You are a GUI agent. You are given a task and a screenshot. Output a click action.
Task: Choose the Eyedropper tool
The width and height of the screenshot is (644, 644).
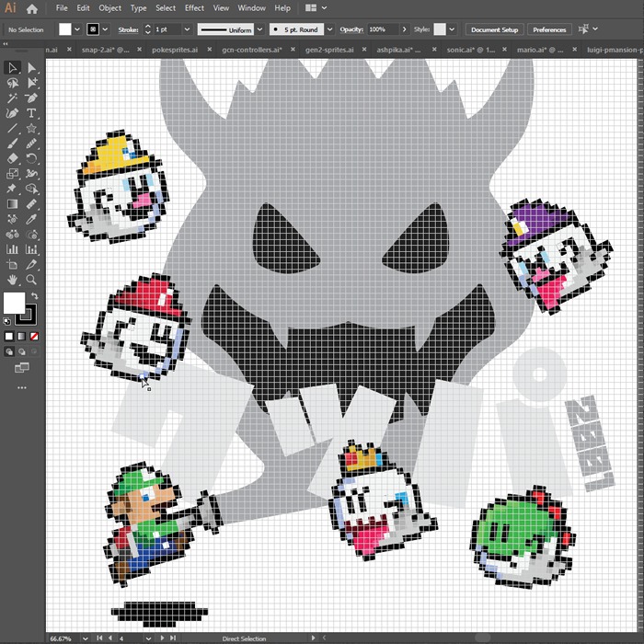(x=32, y=220)
